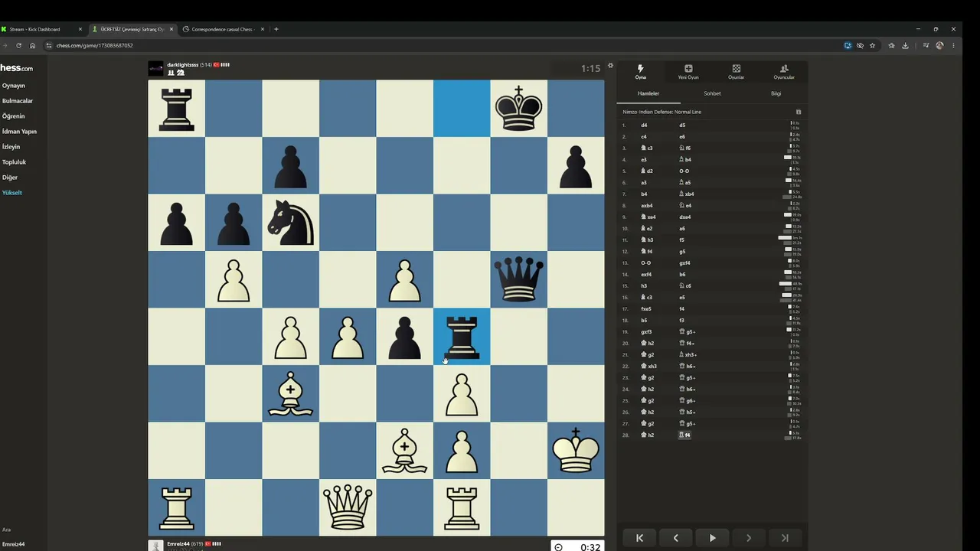Open Emreiz44 profile in the sidebar
Image resolution: width=980 pixels, height=551 pixels.
(x=13, y=544)
